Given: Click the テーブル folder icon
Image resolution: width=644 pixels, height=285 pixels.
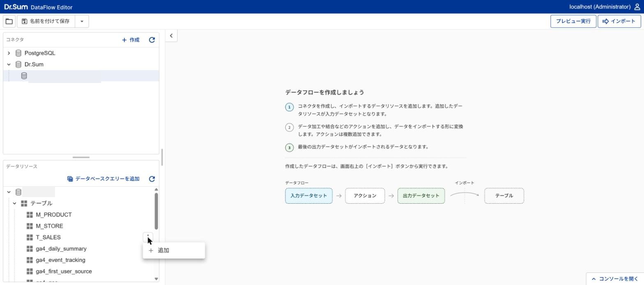Looking at the screenshot, I should 24,203.
